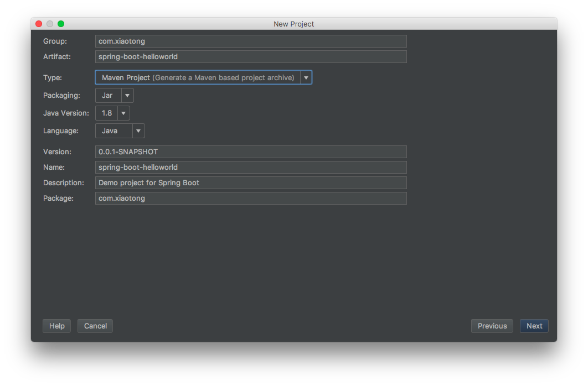Viewport: 588px width, 386px height.
Task: Click the Type label
Action: [x=53, y=77]
